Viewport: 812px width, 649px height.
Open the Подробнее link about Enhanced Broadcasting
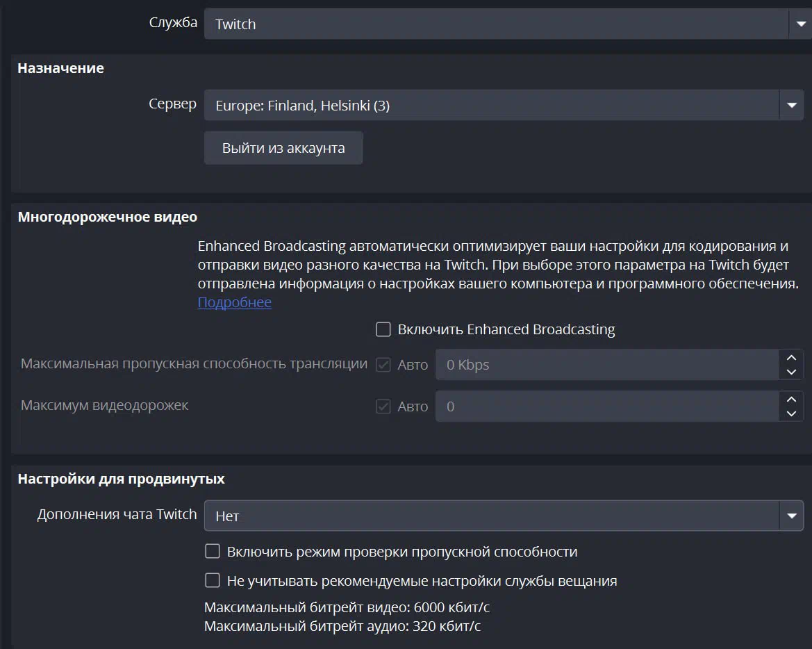click(235, 302)
